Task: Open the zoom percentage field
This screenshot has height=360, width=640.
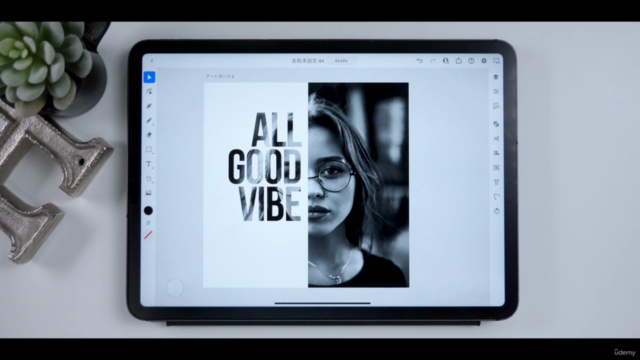Action: pyautogui.click(x=341, y=61)
